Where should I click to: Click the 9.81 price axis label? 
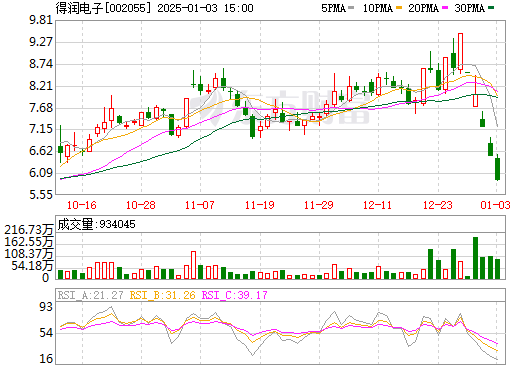[41, 20]
